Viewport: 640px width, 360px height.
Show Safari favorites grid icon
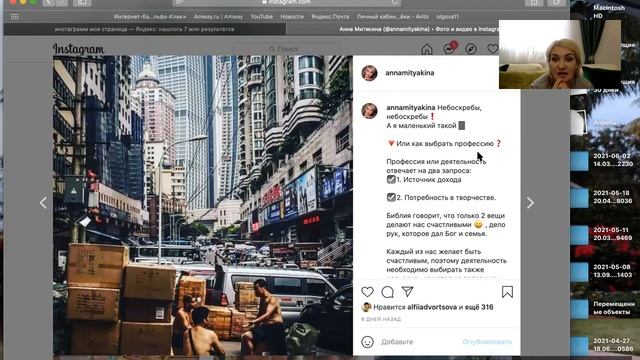(15, 17)
